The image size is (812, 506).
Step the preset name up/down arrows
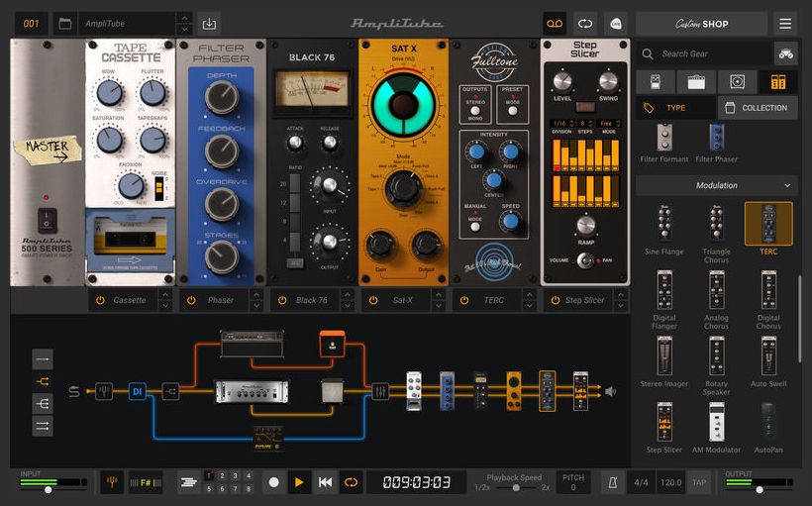click(184, 24)
